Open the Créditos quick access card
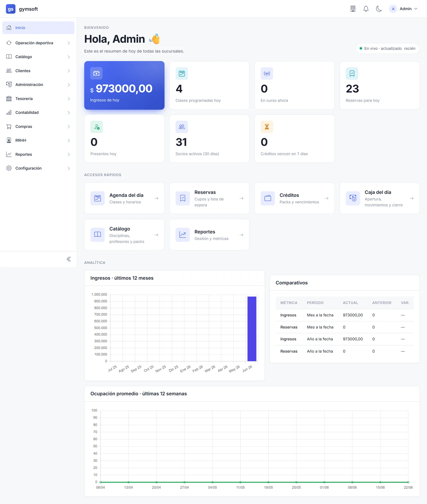The height and width of the screenshot is (504, 427). pos(295,198)
